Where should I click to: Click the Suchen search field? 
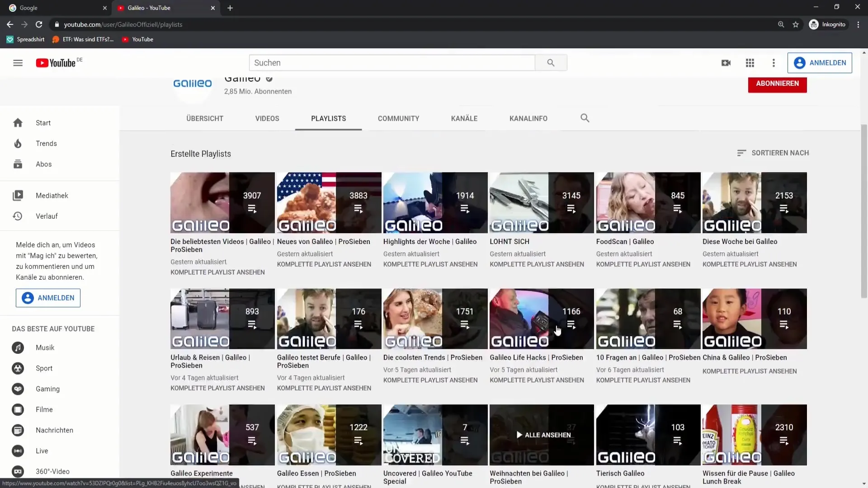click(392, 63)
